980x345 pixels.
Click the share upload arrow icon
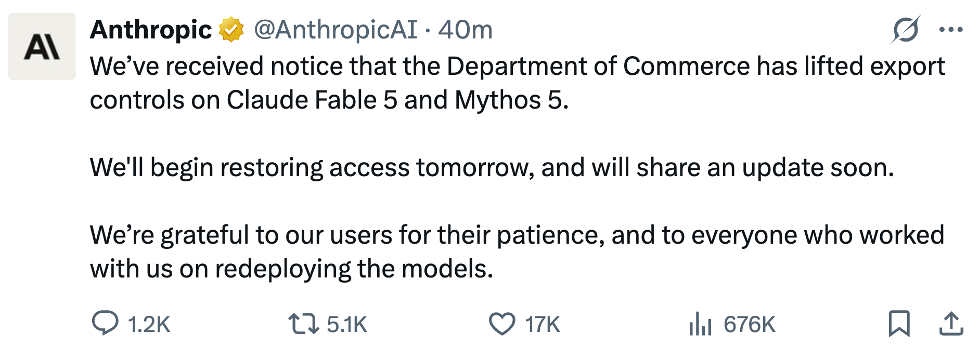point(951,323)
